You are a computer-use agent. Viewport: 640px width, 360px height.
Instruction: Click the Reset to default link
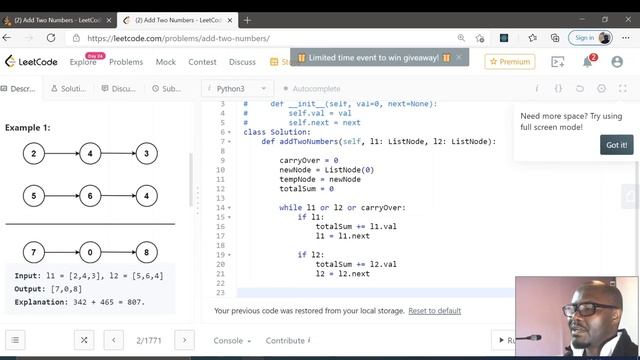coord(435,311)
